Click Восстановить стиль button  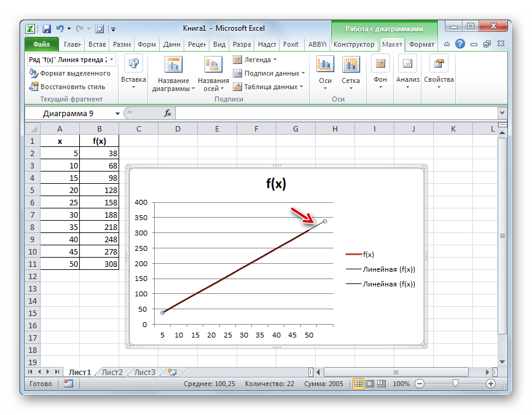pos(67,87)
